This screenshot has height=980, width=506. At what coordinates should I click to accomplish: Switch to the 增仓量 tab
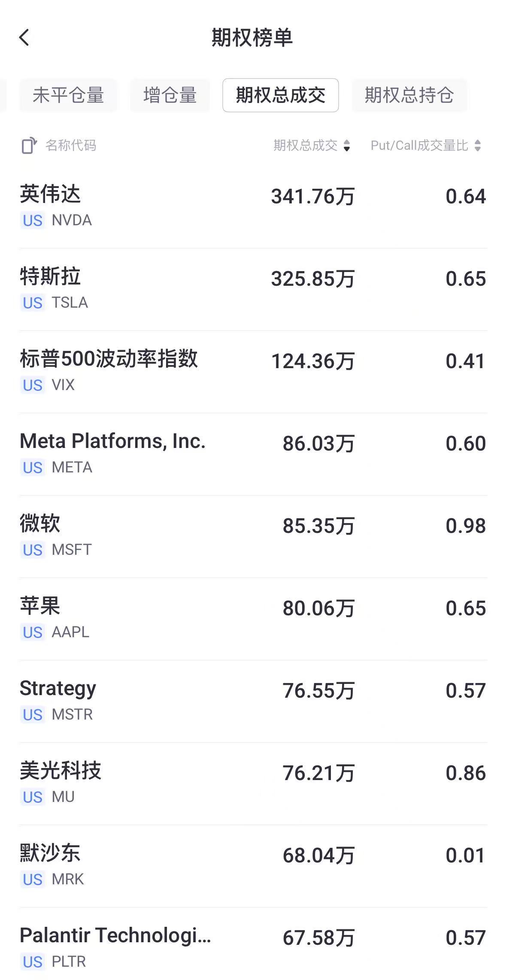tap(170, 95)
